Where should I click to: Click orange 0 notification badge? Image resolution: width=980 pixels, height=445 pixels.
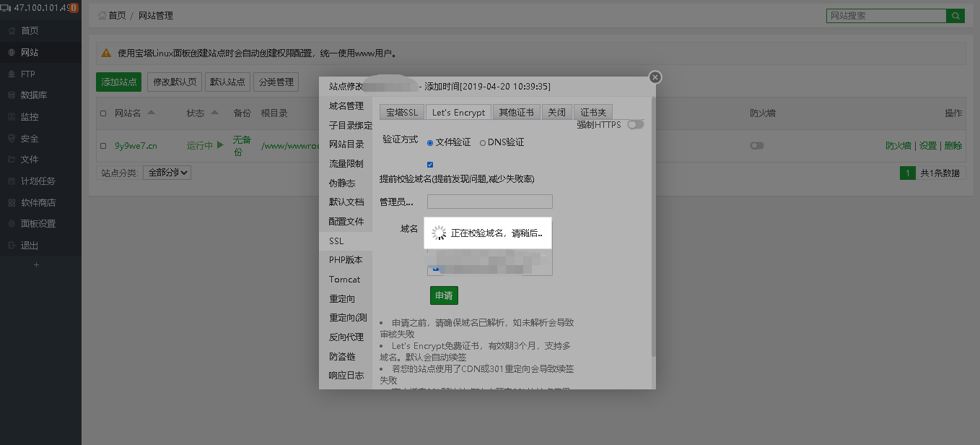coord(74,8)
